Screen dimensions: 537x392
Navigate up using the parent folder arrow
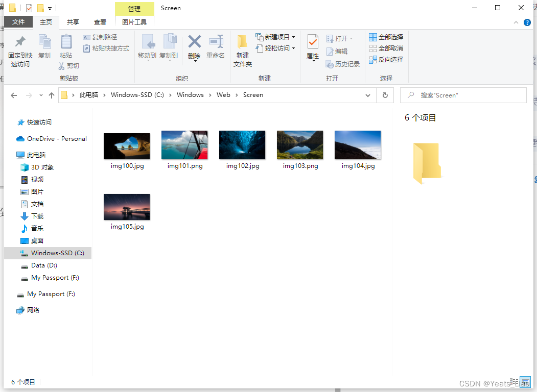tap(52, 95)
